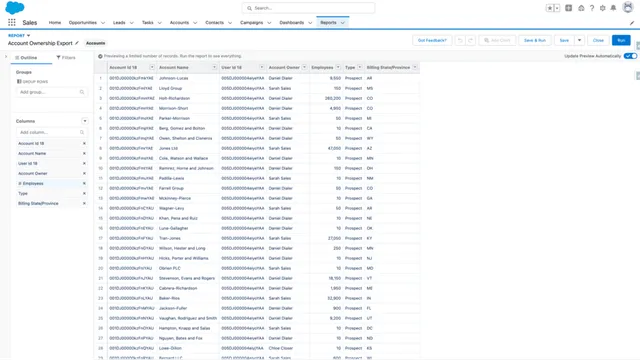Click the Trailhead guidance icon

click(581, 8)
